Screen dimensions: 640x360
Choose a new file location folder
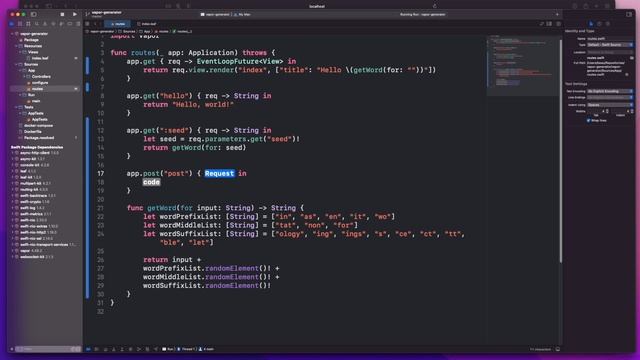tap(632, 58)
